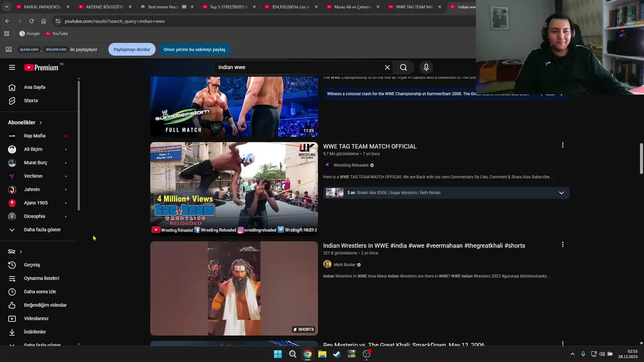Screen dimensions: 644x362
Task: Click the sidebar scrollbar thumb
Action: click(78, 145)
